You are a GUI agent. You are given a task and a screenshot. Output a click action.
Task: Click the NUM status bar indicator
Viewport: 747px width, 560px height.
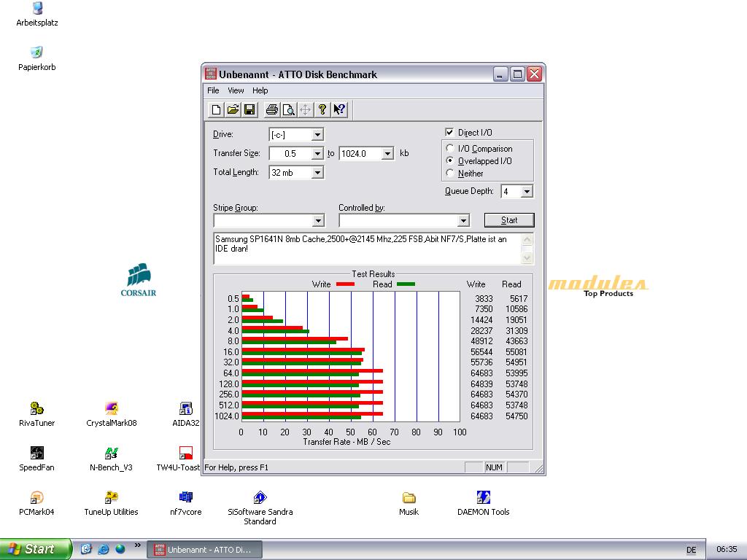(494, 467)
